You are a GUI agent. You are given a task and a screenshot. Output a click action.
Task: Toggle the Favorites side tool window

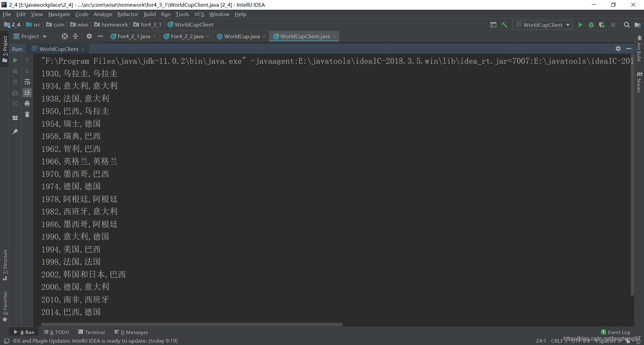5,306
